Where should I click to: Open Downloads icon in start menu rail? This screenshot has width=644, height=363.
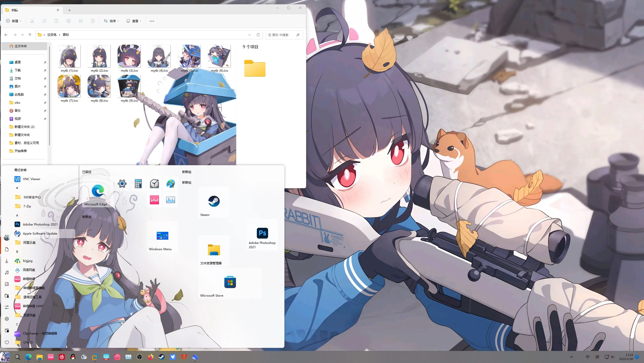point(7,261)
